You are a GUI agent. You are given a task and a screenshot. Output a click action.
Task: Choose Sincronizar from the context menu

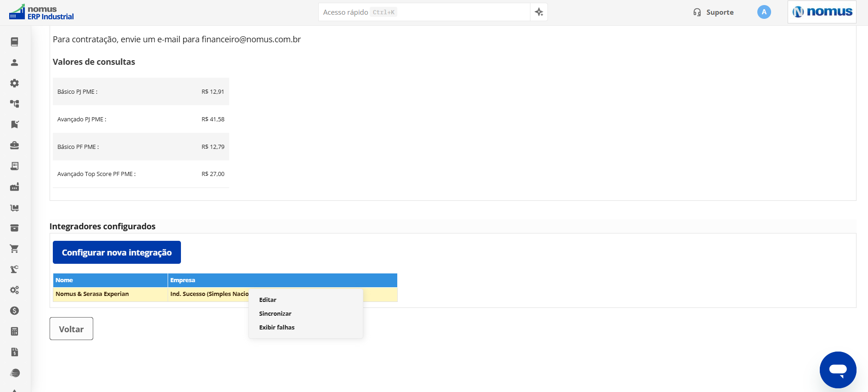pyautogui.click(x=275, y=313)
